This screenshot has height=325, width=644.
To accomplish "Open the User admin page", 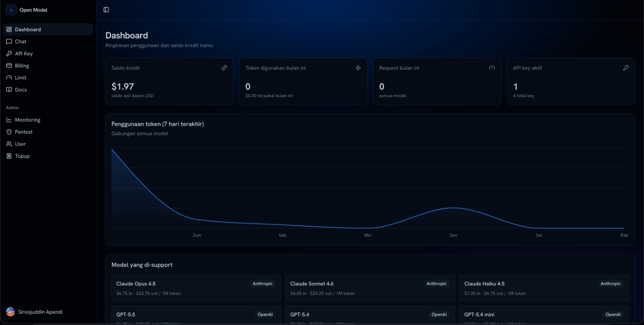I will coord(48,144).
